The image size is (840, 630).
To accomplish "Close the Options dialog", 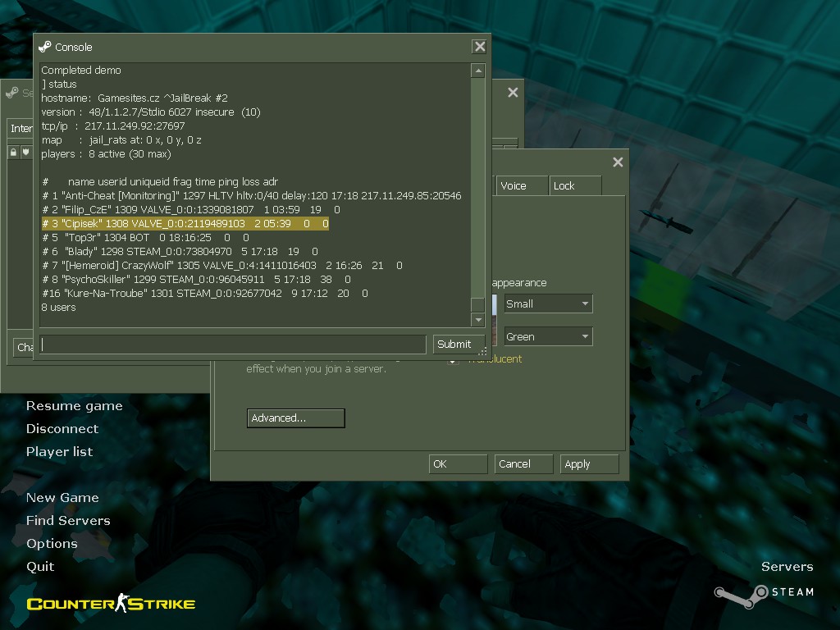I will pos(618,162).
